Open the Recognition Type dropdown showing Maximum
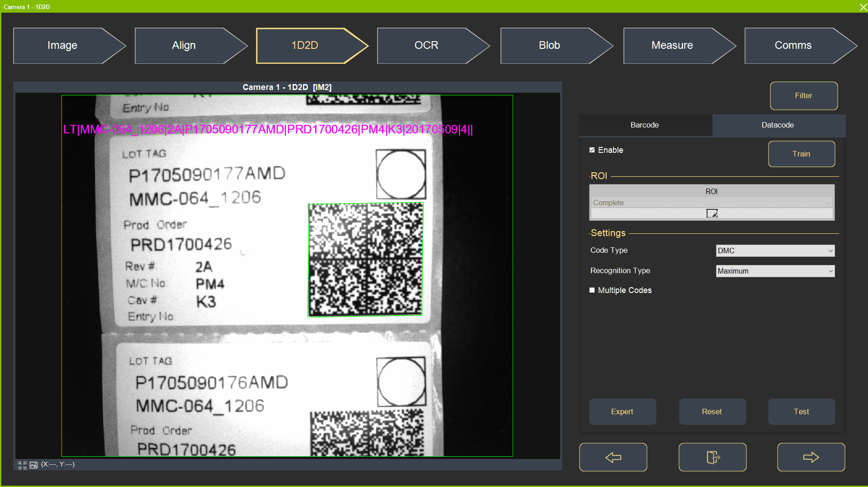The width and height of the screenshot is (868, 487). click(x=775, y=271)
